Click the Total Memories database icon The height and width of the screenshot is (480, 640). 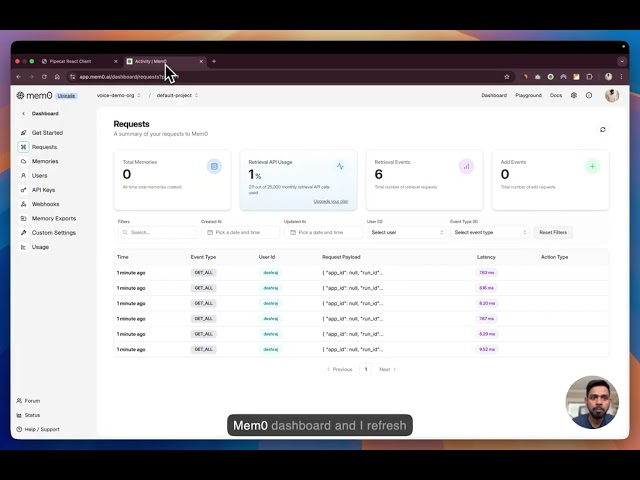pos(214,166)
